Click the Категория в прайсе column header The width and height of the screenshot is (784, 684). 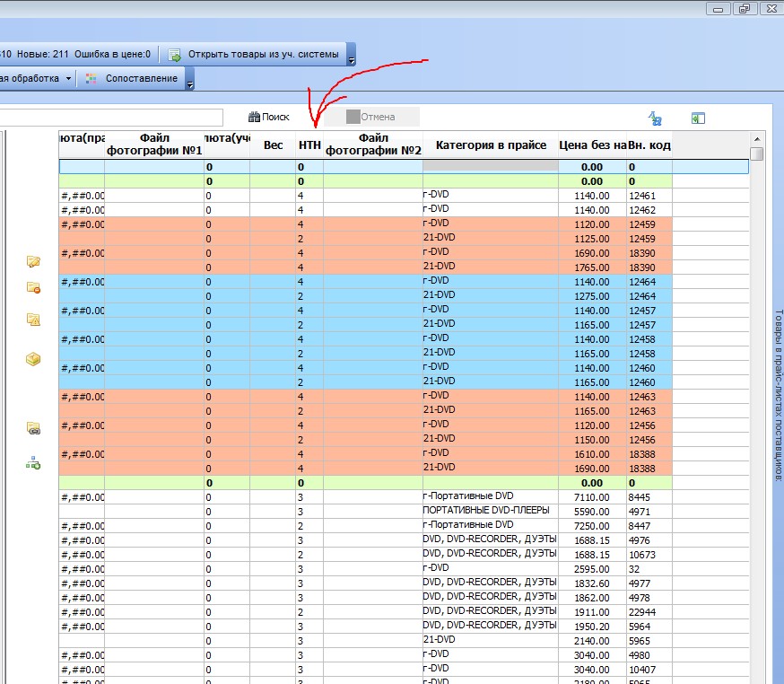[x=491, y=145]
